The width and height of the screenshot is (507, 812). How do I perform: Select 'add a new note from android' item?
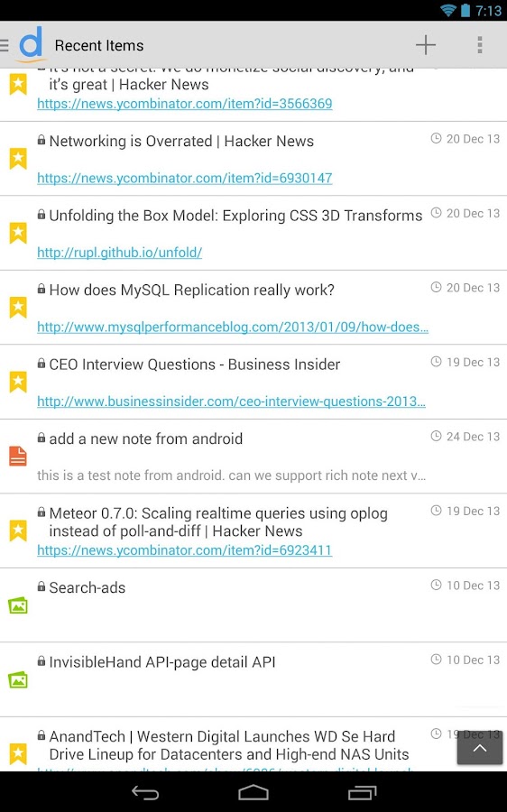pyautogui.click(x=253, y=457)
